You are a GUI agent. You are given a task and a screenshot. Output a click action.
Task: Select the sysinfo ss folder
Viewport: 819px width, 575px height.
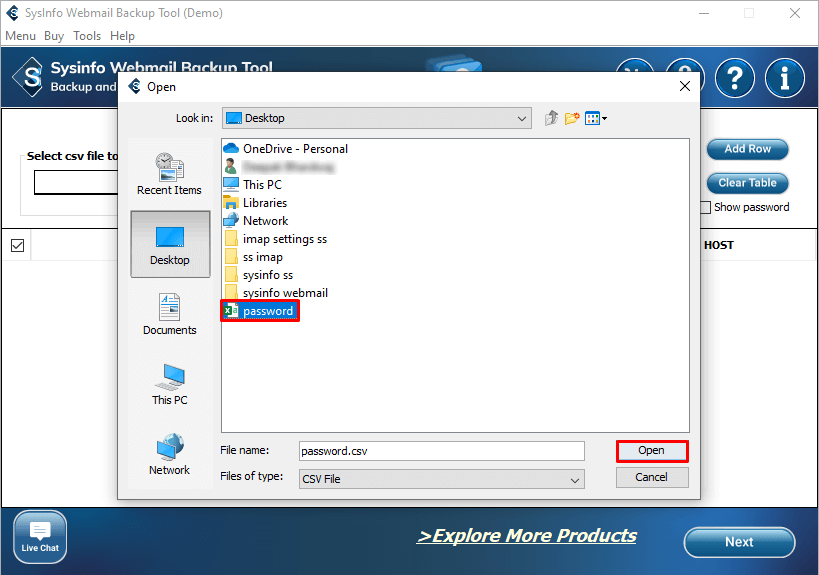point(259,275)
